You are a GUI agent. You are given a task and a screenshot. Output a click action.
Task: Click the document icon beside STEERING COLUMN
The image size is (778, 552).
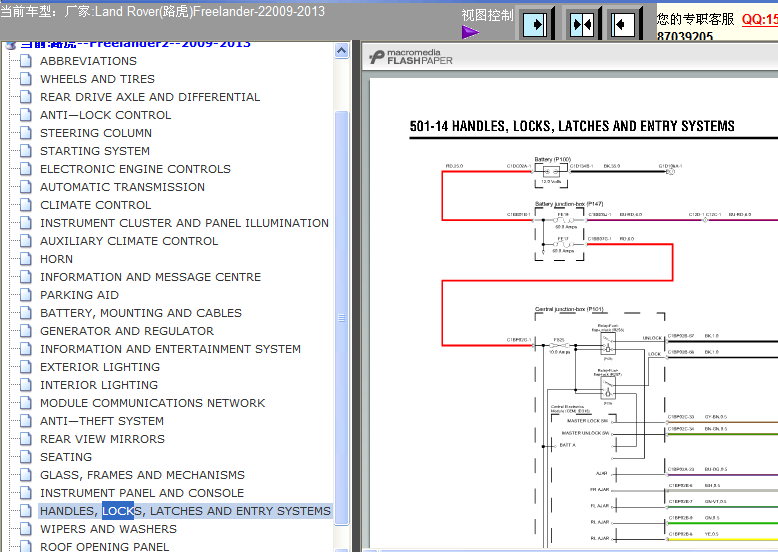point(26,133)
